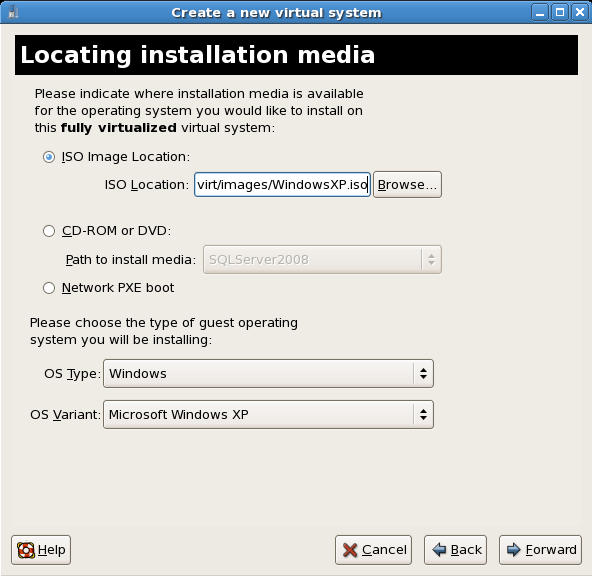
Task: Cancel the virtual system creation
Action: [x=373, y=550]
